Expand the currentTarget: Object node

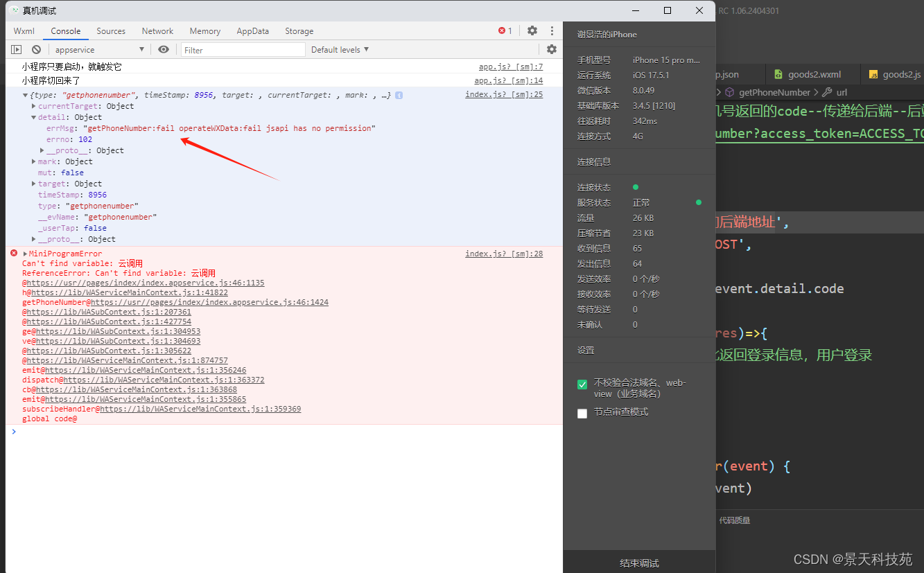click(x=34, y=106)
